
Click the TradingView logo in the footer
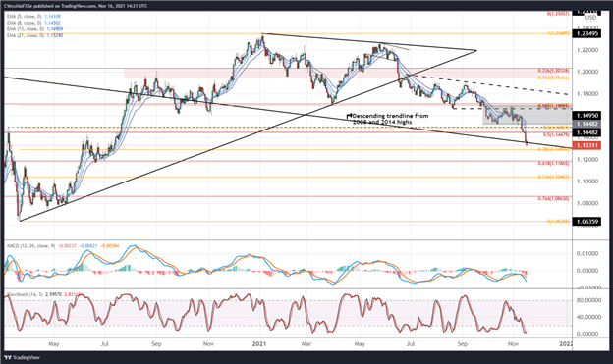click(22, 357)
